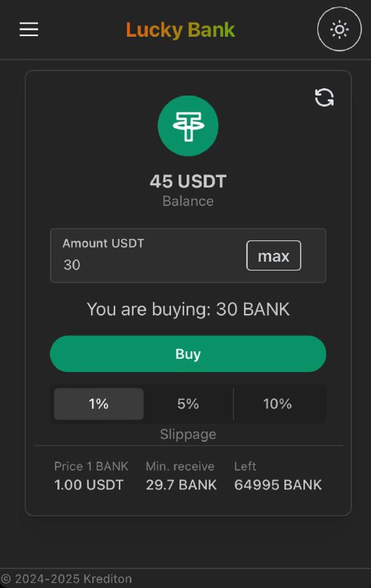Click the max amount button

(273, 255)
